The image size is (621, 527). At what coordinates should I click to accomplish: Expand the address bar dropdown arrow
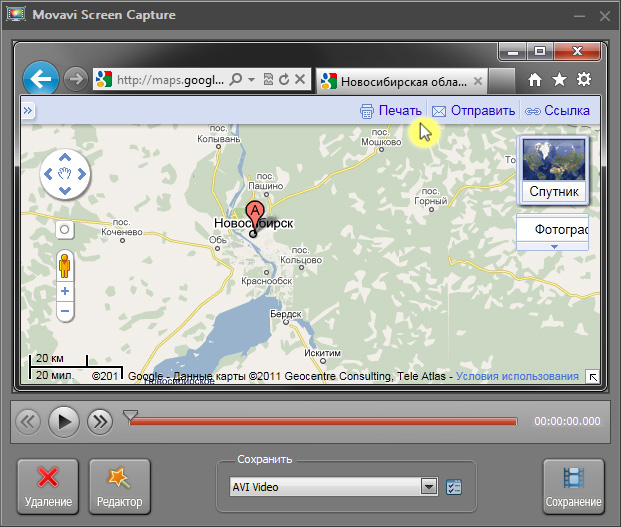[x=251, y=80]
